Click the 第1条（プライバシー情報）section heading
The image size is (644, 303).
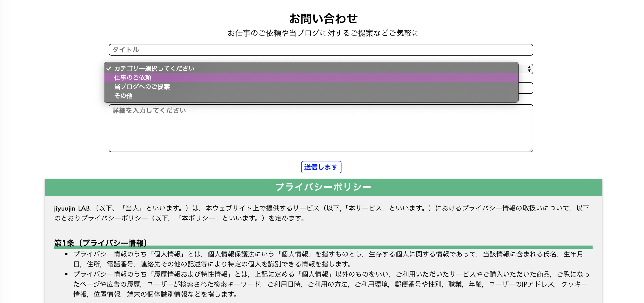pyautogui.click(x=100, y=243)
